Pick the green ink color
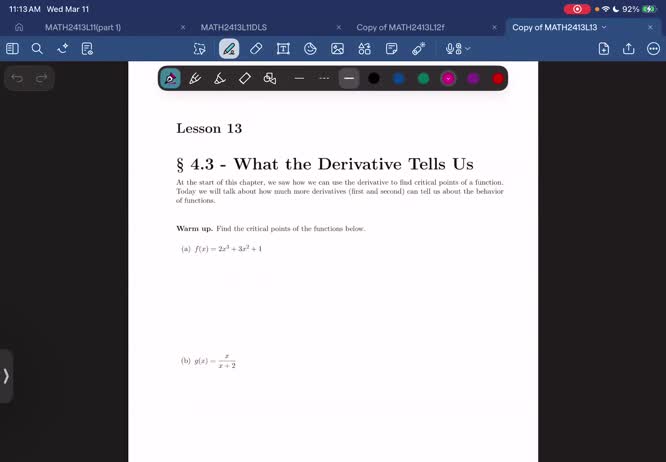This screenshot has height=462, width=666. point(423,79)
